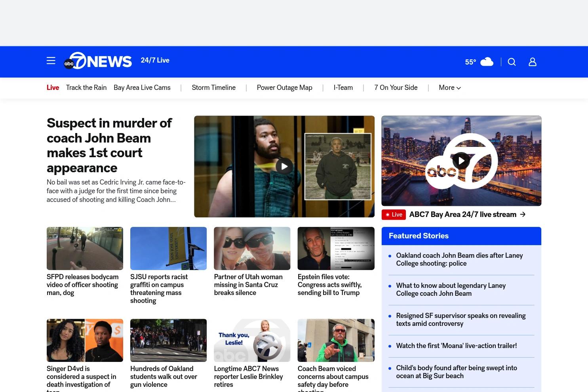The height and width of the screenshot is (392, 588).
Task: Click the arrow next to 24/7 live stream
Action: 523,214
